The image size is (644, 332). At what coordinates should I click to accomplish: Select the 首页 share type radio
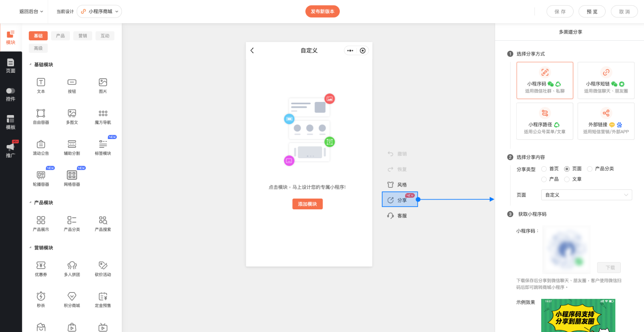pyautogui.click(x=544, y=169)
